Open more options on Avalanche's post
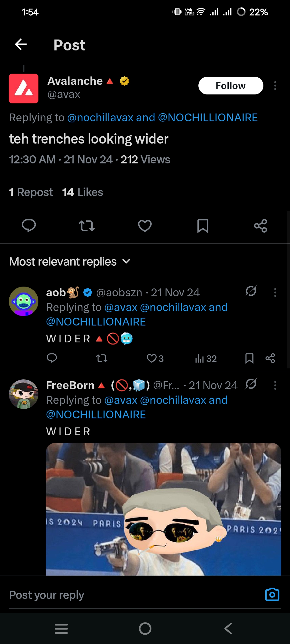Viewport: 290px width, 644px height. [x=275, y=86]
